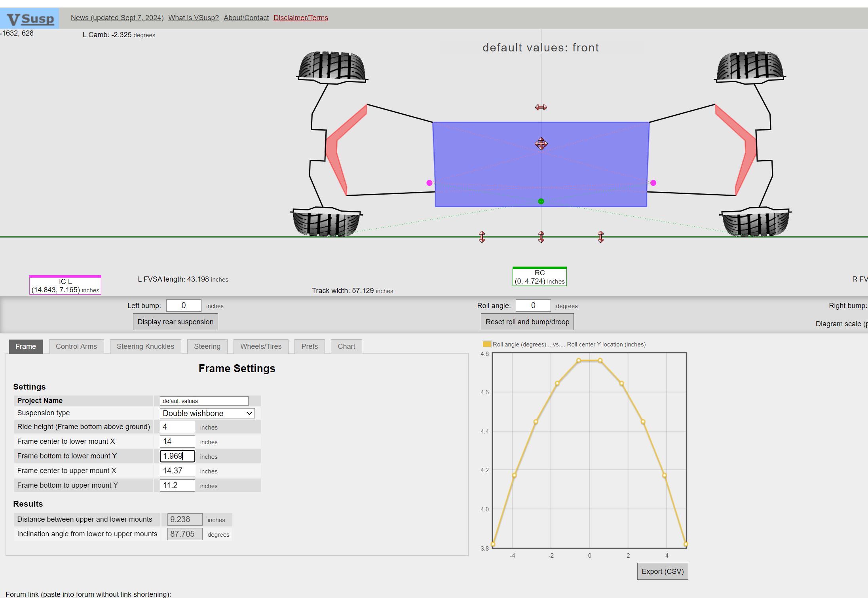Image resolution: width=868 pixels, height=598 pixels.
Task: Toggle the yellow roll angle chart legend
Action: [486, 344]
